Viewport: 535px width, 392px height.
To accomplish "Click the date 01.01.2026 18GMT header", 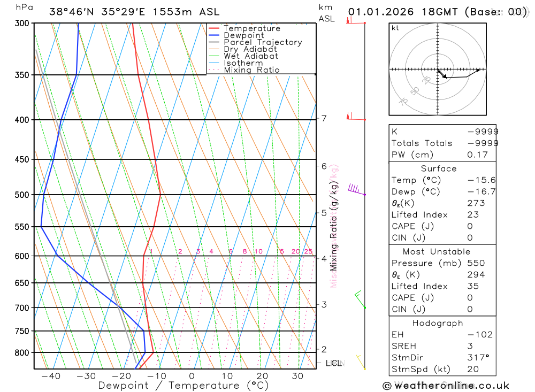I will pos(438,12).
